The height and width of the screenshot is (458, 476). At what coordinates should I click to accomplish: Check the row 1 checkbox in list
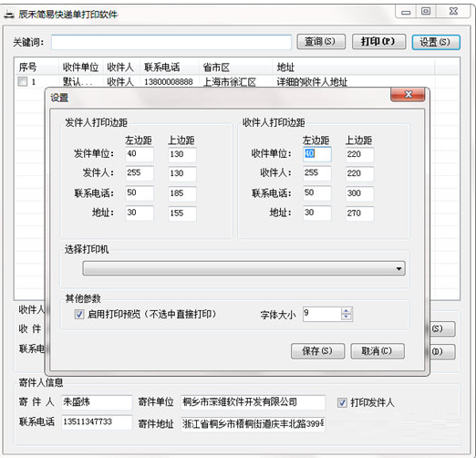coord(23,81)
